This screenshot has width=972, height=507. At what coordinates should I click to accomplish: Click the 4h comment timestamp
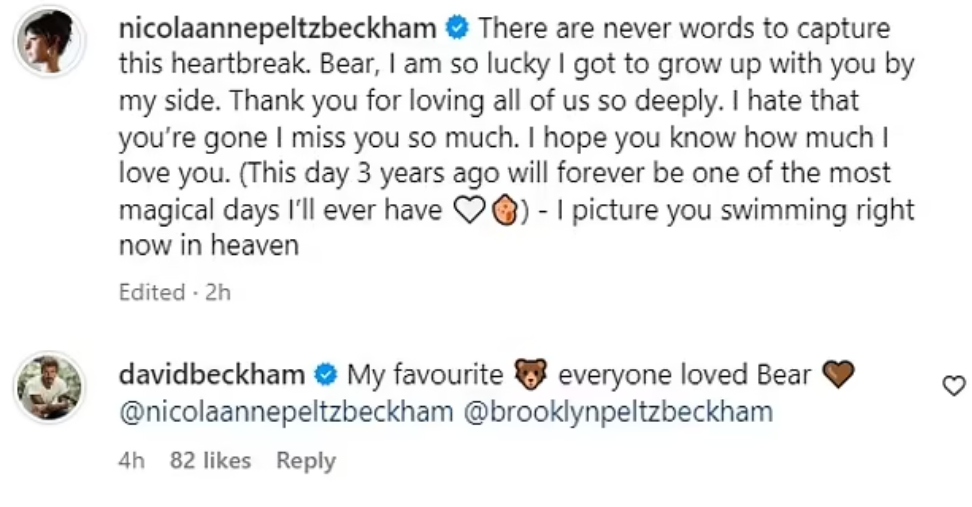coord(132,461)
